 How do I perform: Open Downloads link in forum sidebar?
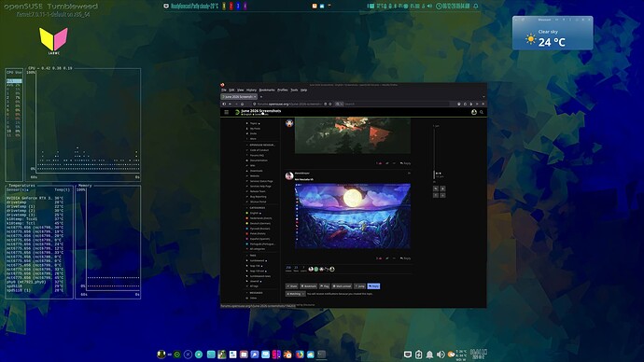tap(256, 171)
